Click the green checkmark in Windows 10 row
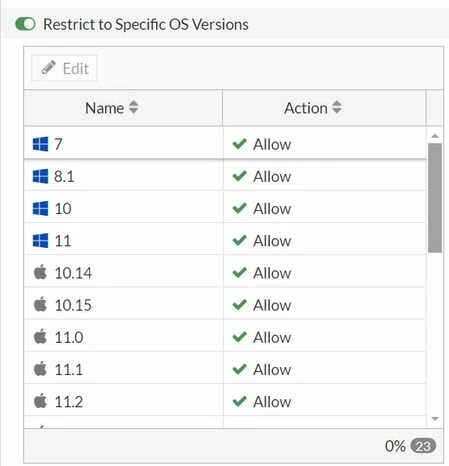Image resolution: width=449 pixels, height=466 pixels. coord(239,208)
